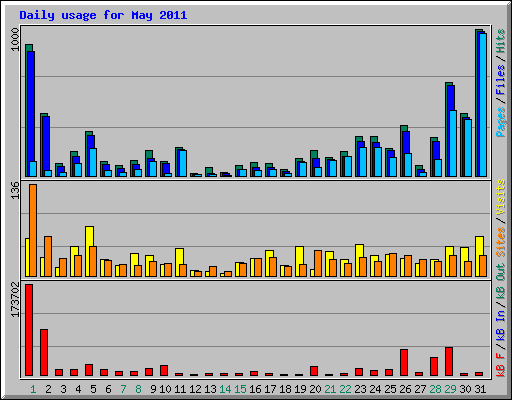Click the 136 axis value label
512x400 pixels.
click(15, 190)
